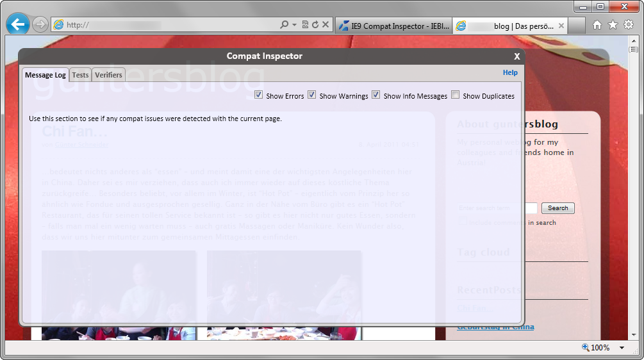Open the zoom level dropdown arrow
The image size is (644, 360).
coord(622,348)
